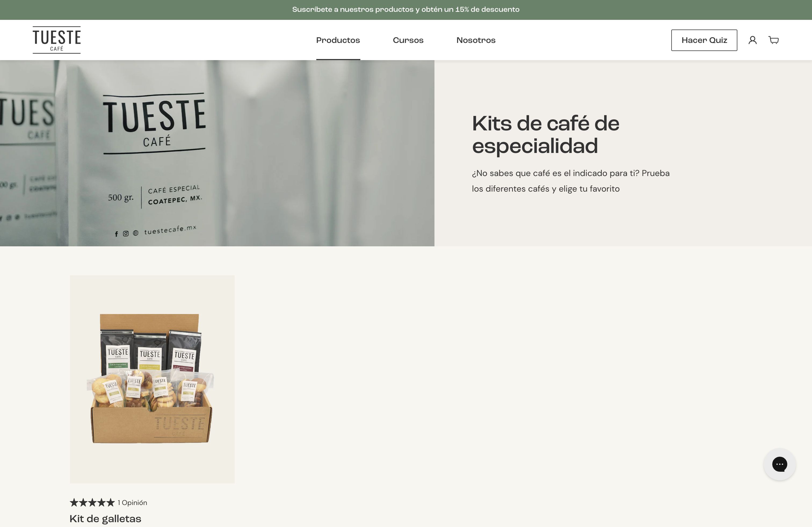
Task: Click the collection description text
Action: click(x=570, y=181)
